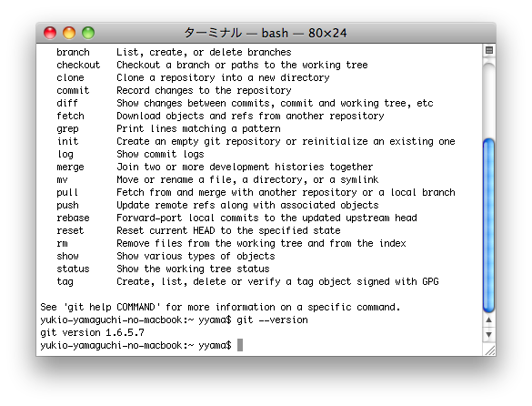Click the scrollbar up arrow

click(x=488, y=320)
